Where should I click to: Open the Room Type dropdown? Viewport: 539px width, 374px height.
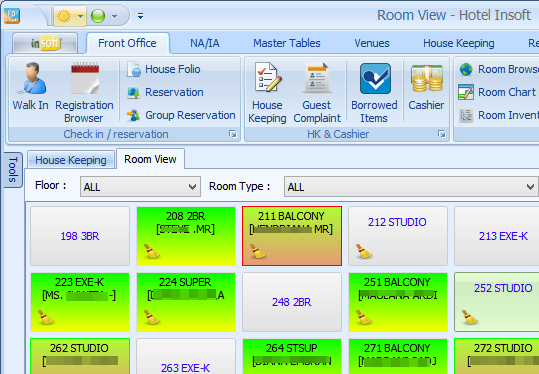(411, 187)
